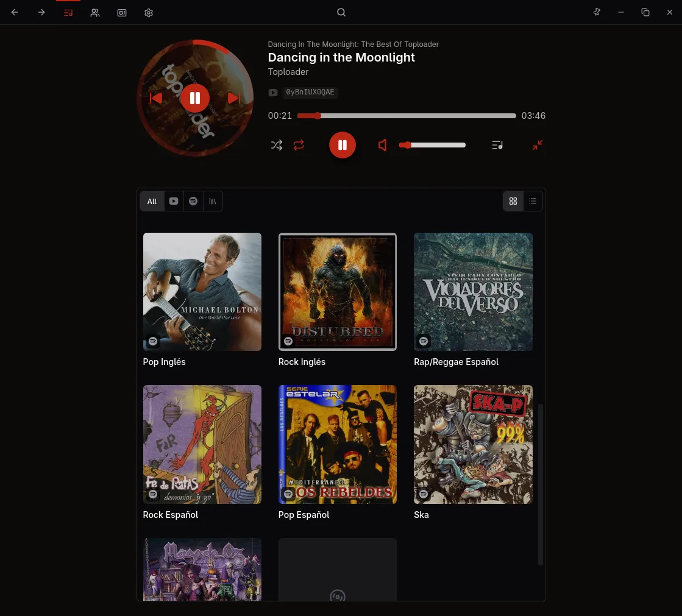Click the Rock Español title text
Screen dimensions: 682x616
click(x=171, y=515)
